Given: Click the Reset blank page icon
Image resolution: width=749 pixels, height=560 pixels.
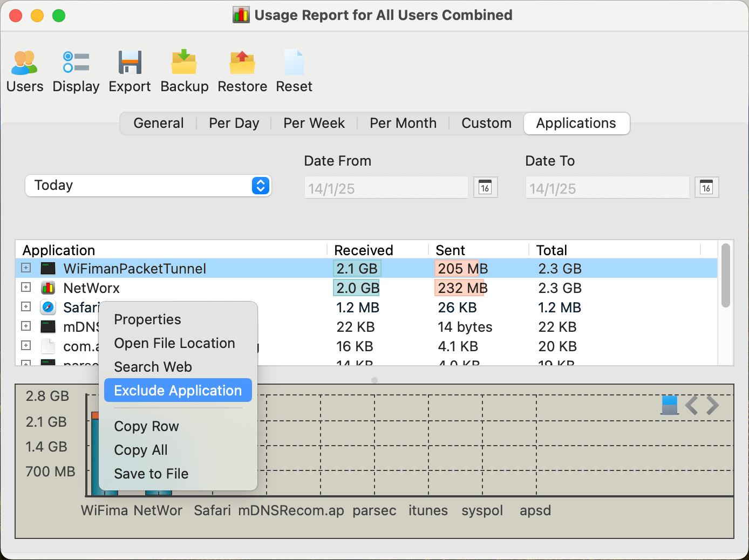Looking at the screenshot, I should tap(294, 63).
